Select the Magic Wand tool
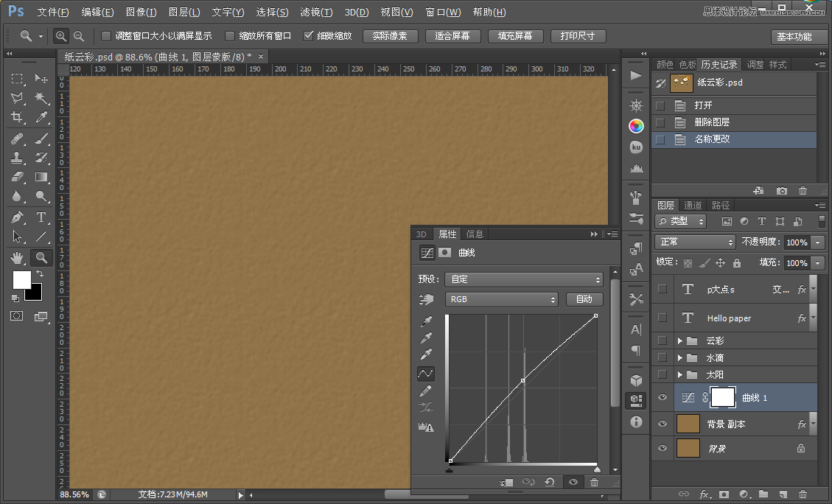Viewport: 832px width, 504px height. coord(41,97)
